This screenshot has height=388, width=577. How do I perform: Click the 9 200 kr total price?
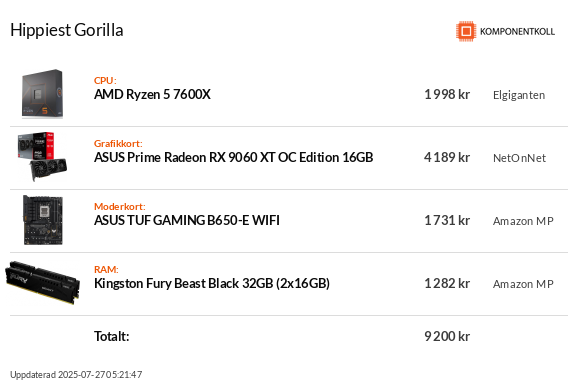click(x=447, y=336)
